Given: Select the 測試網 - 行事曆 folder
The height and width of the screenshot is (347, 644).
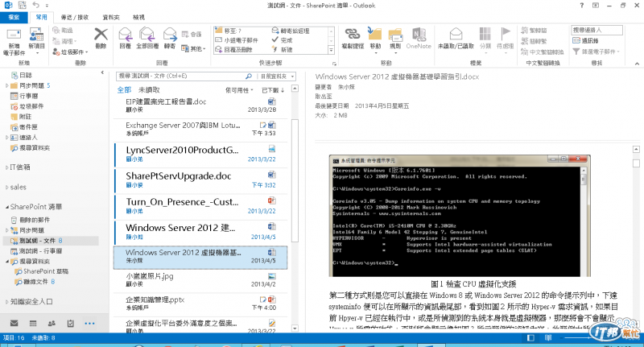Looking at the screenshot, I should pos(41,251).
